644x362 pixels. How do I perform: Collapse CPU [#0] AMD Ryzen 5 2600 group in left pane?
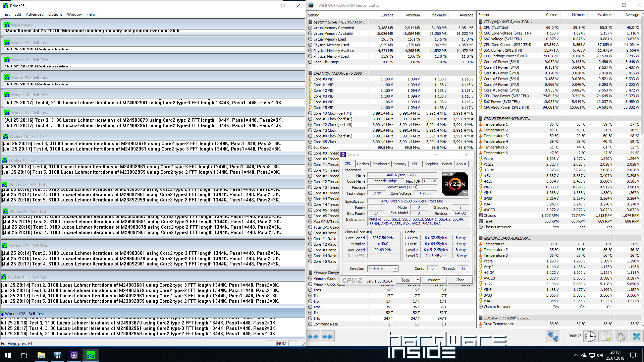pos(310,73)
